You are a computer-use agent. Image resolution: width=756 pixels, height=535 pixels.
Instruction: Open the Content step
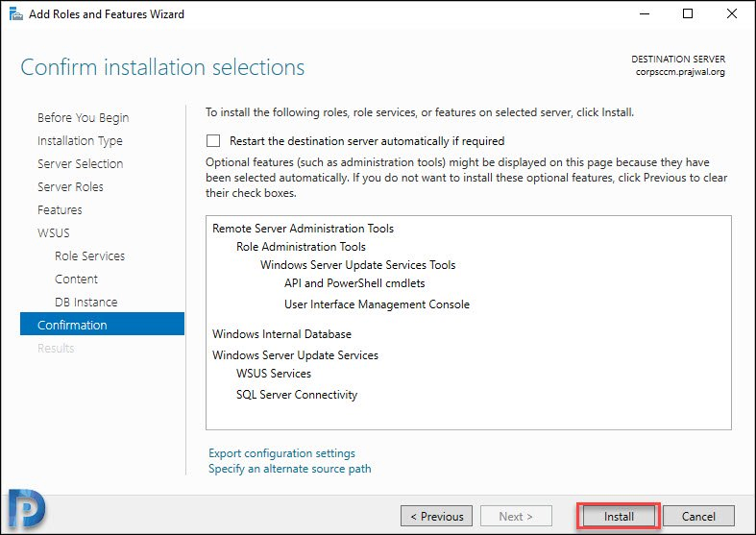coord(76,280)
